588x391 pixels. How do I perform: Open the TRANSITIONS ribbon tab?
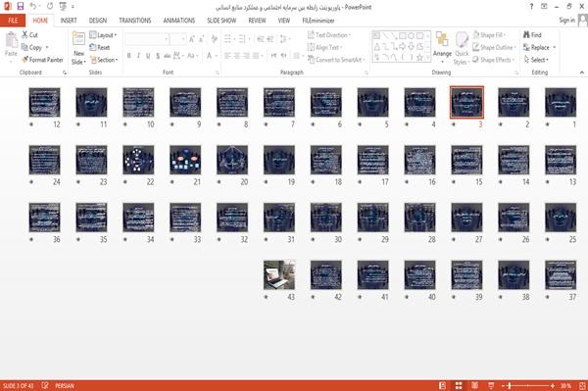coord(135,21)
